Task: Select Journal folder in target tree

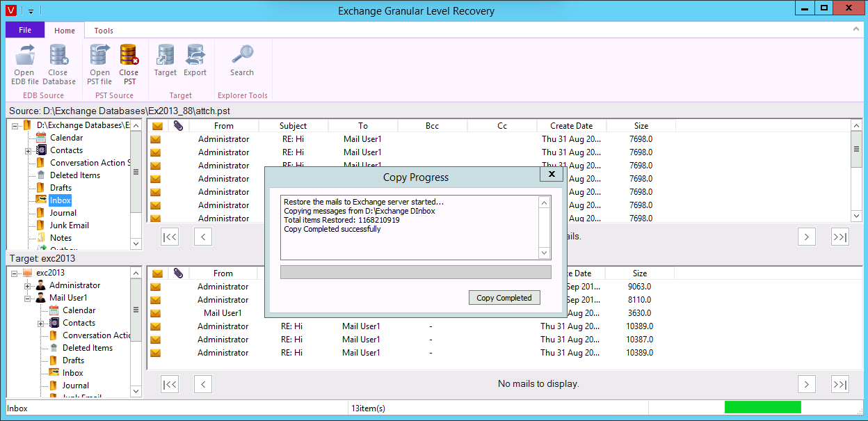Action: 76,386
